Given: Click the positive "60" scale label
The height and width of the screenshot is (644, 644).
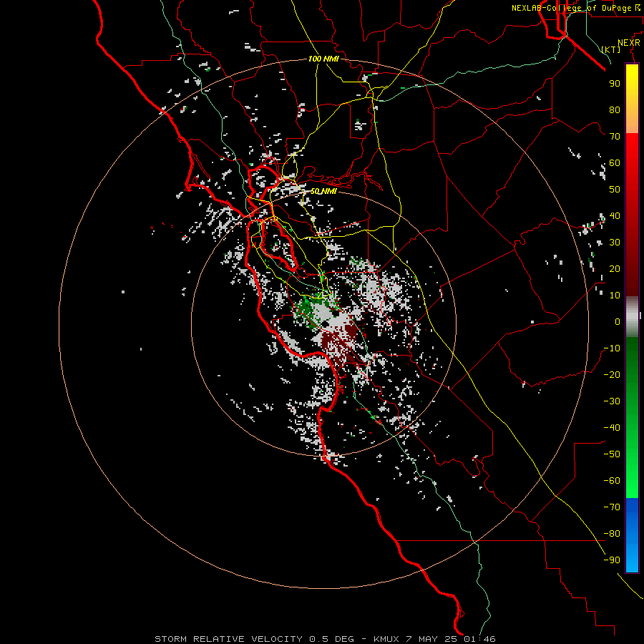Looking at the screenshot, I should 615,162.
